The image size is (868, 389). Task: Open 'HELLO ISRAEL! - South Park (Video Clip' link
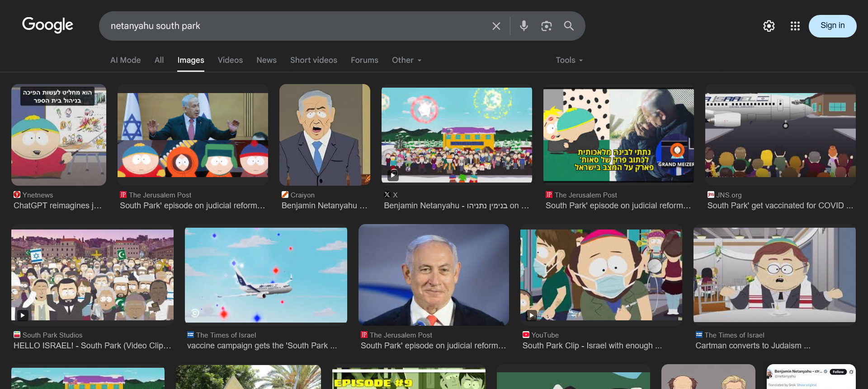tap(92, 346)
